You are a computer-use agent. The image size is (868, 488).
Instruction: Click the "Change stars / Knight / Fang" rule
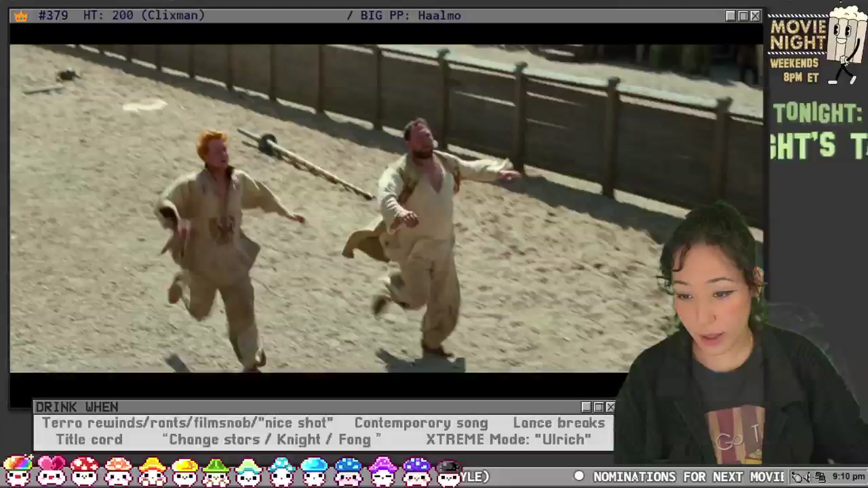(x=271, y=439)
